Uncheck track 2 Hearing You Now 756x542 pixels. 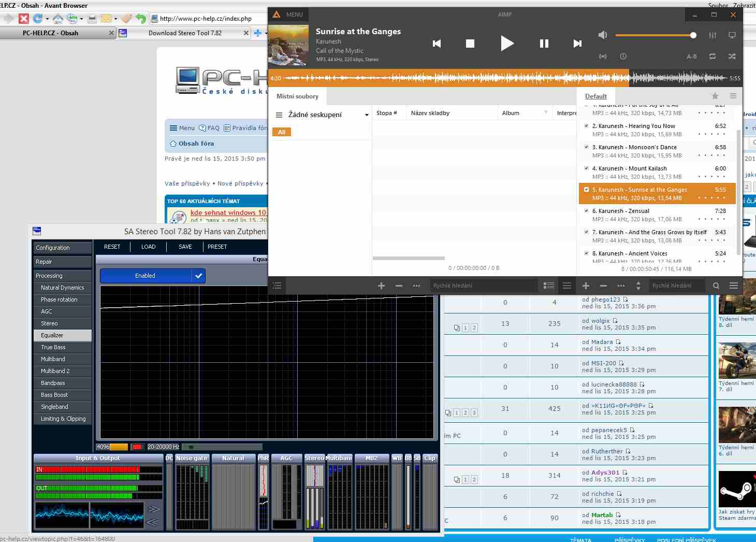coord(586,126)
